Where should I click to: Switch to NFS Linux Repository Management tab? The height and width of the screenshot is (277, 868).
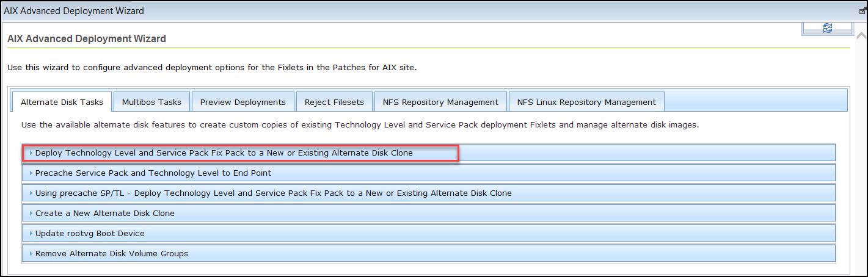point(586,102)
